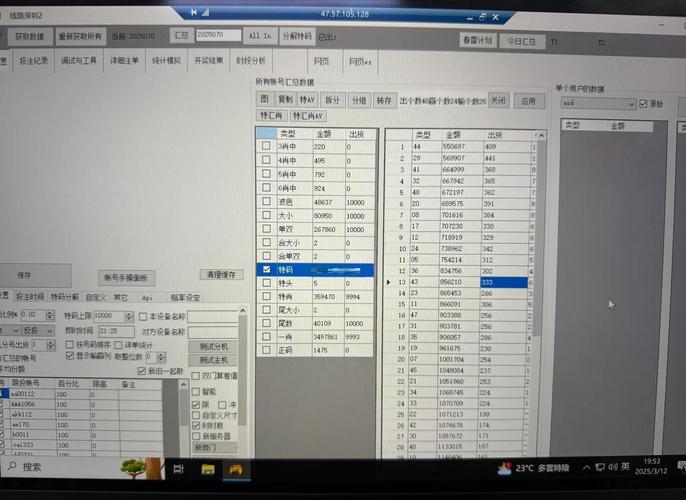This screenshot has width=686, height=500.
Task: Open File Explorer from the taskbar
Action: (x=208, y=469)
